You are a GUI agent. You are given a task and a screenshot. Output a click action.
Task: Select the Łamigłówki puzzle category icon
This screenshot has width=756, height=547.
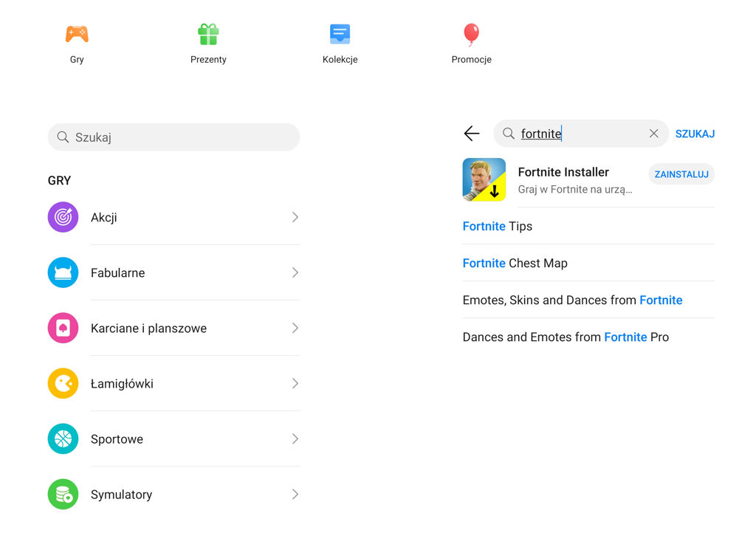click(63, 383)
